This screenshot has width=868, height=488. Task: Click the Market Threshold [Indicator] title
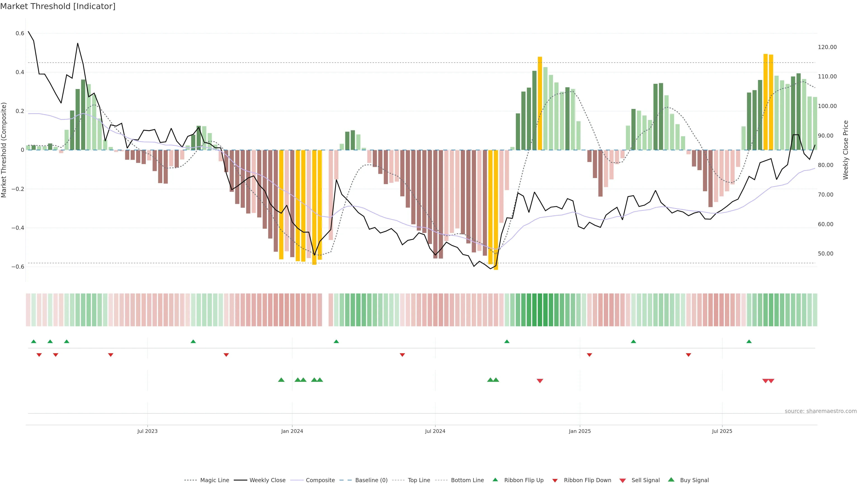tap(58, 6)
